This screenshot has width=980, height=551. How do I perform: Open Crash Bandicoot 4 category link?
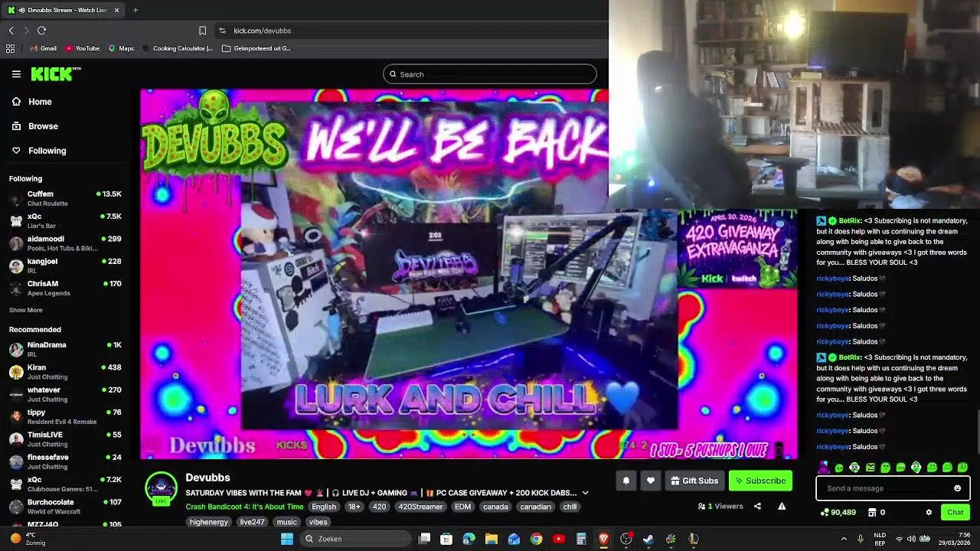click(x=244, y=507)
